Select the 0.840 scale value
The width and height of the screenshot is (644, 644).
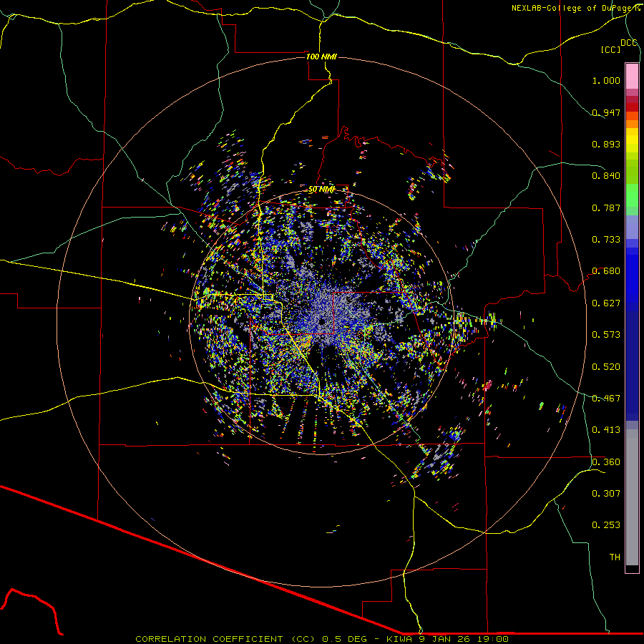point(606,176)
